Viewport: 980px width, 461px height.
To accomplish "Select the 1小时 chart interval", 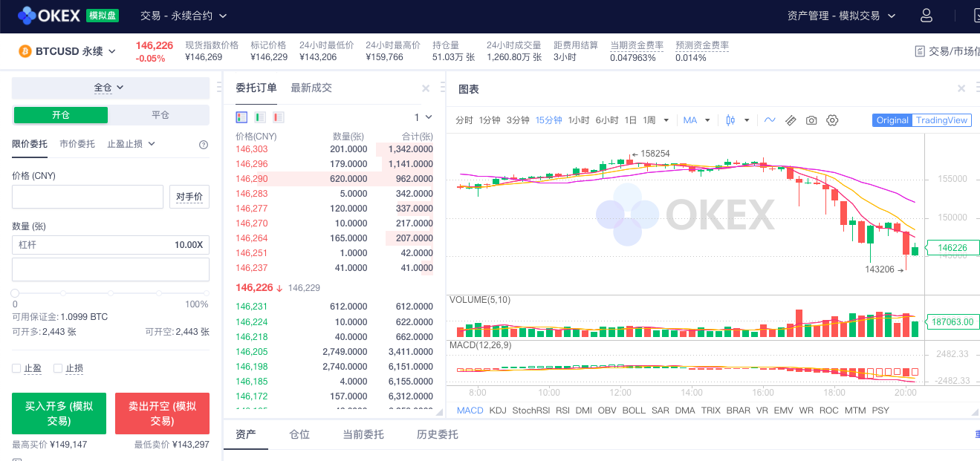I will click(x=579, y=120).
